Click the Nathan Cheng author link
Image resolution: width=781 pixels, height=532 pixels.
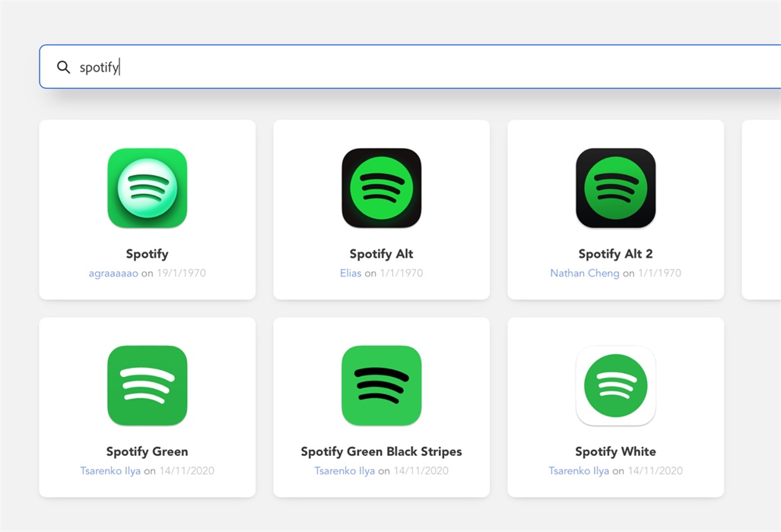click(x=585, y=273)
